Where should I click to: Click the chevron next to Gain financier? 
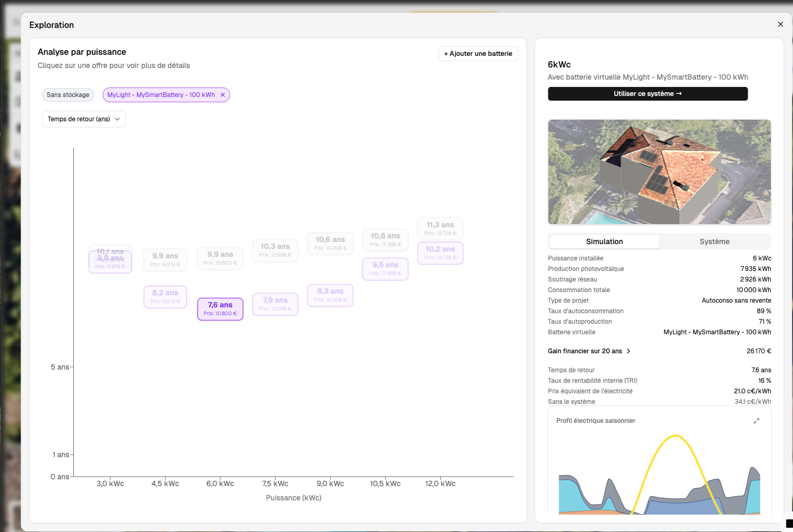tap(628, 351)
